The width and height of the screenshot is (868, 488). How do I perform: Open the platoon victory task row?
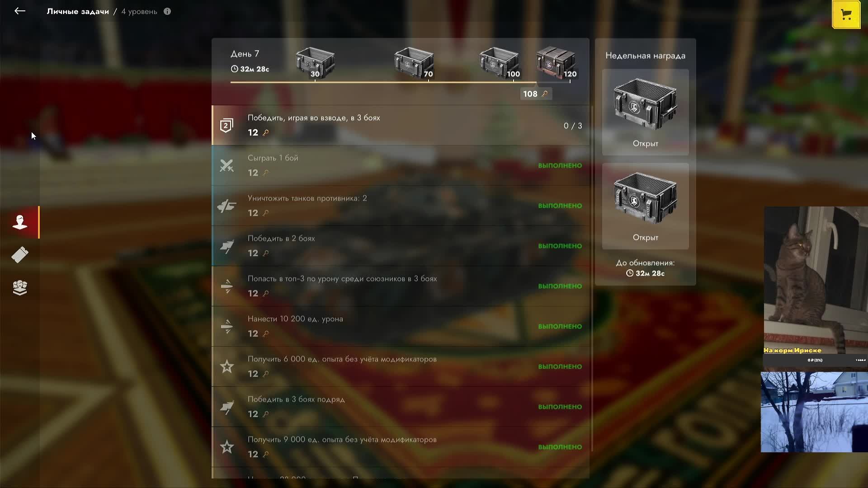point(401,125)
